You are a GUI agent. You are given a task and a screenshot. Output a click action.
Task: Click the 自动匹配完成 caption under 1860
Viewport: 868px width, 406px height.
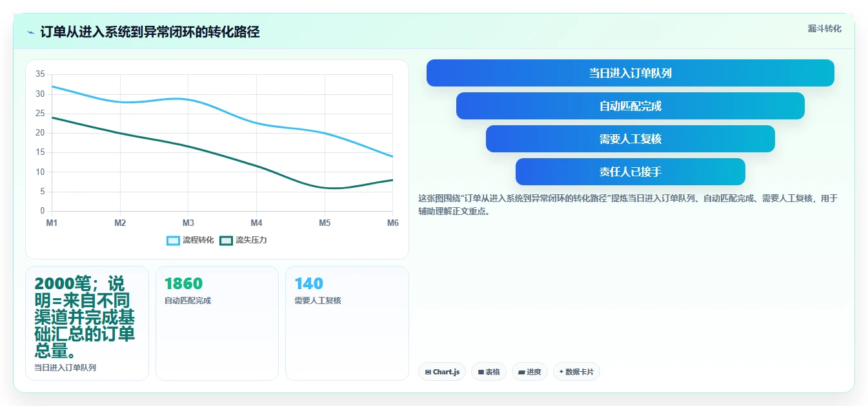tap(188, 300)
